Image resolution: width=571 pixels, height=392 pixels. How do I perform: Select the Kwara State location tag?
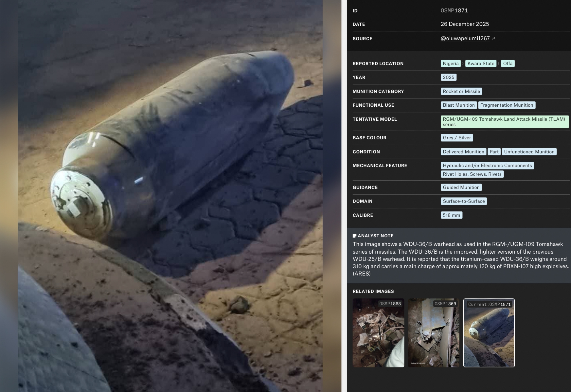(x=481, y=63)
